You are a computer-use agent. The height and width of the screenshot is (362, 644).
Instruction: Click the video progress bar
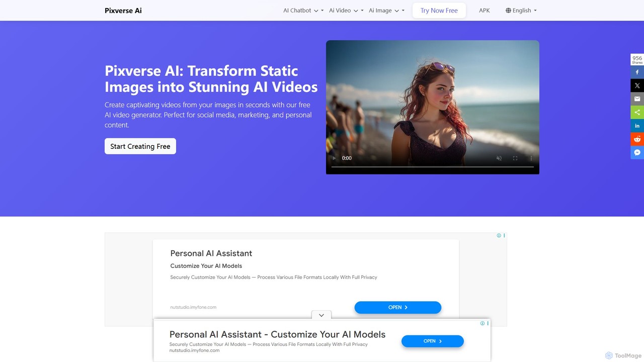[433, 166]
